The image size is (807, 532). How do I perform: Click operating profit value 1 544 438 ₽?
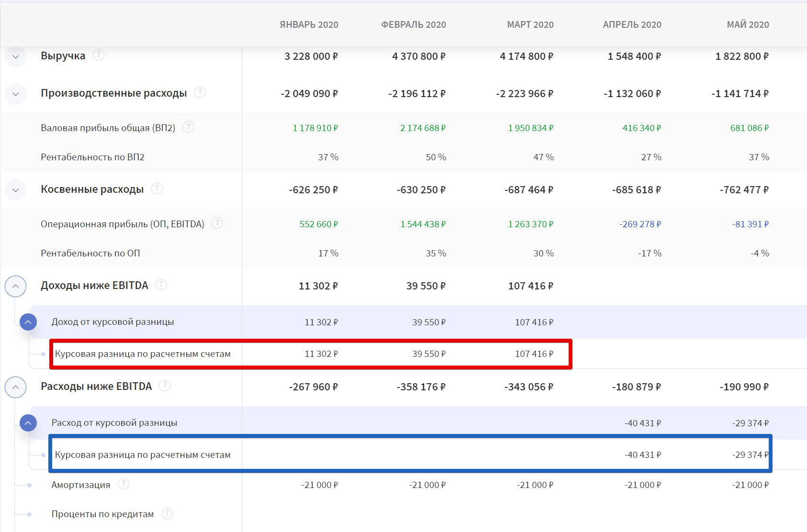(423, 224)
